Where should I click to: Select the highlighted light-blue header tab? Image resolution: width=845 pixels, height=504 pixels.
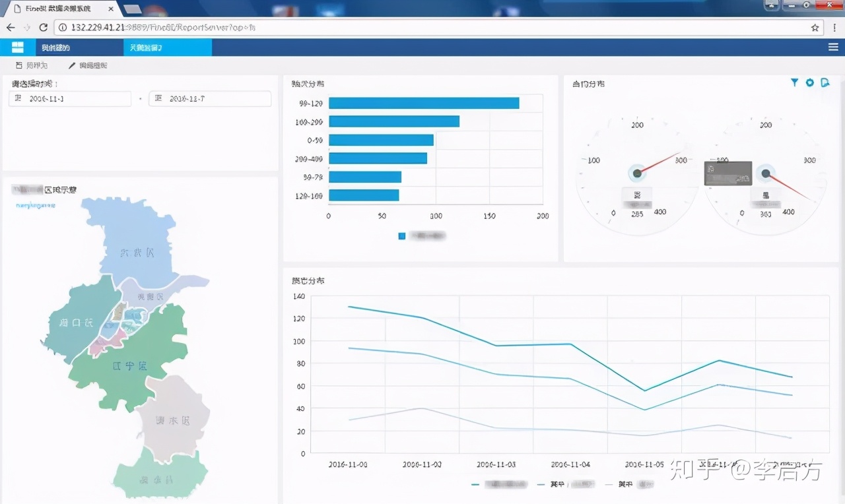[x=168, y=47]
